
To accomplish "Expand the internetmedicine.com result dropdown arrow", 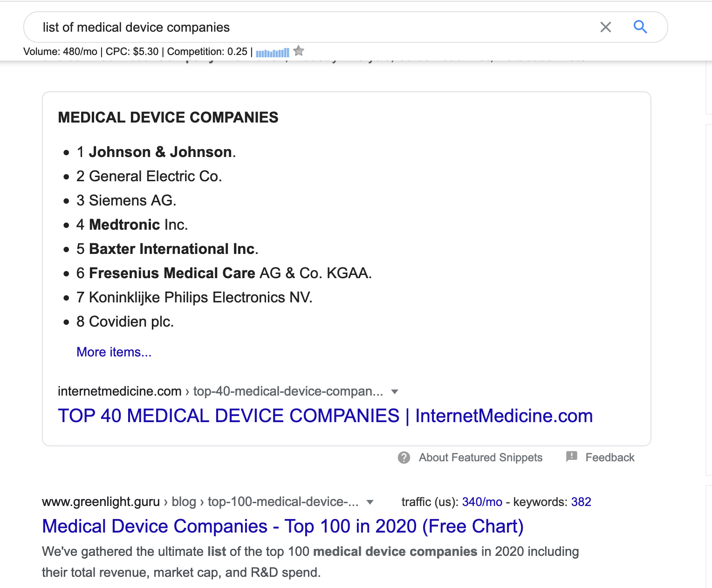I will coord(395,391).
